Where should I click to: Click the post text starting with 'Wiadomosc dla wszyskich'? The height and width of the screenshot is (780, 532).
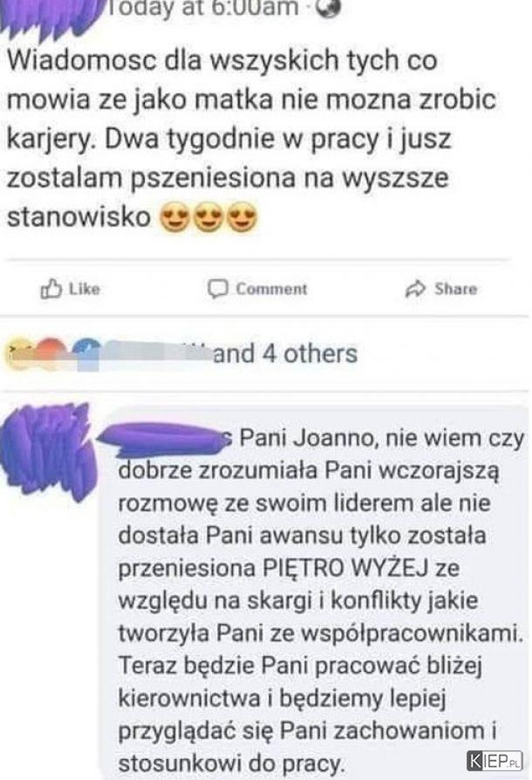tap(251, 139)
